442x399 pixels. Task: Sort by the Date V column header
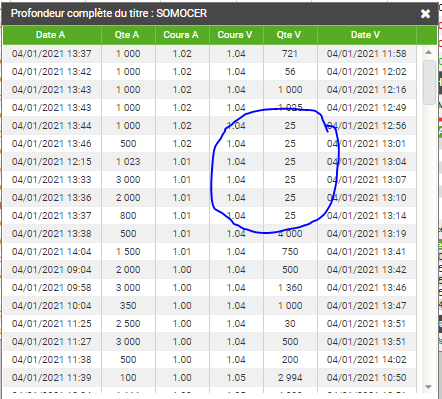pos(367,35)
